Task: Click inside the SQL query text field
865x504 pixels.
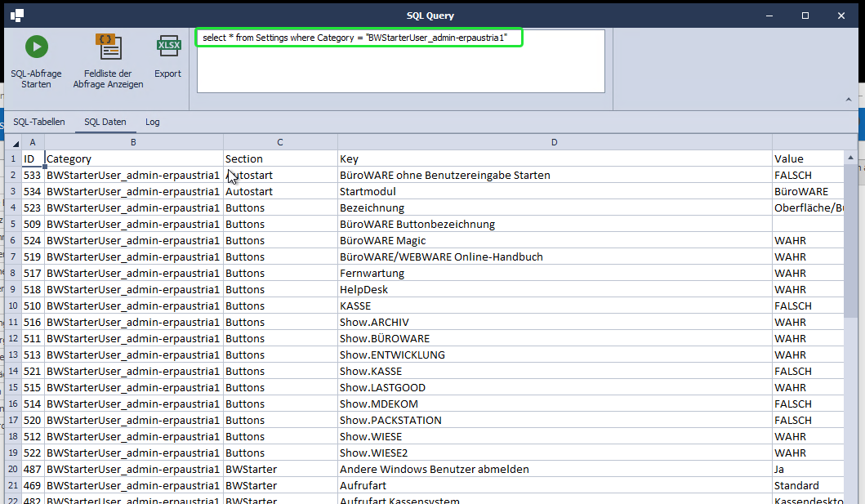Action: coord(401,61)
